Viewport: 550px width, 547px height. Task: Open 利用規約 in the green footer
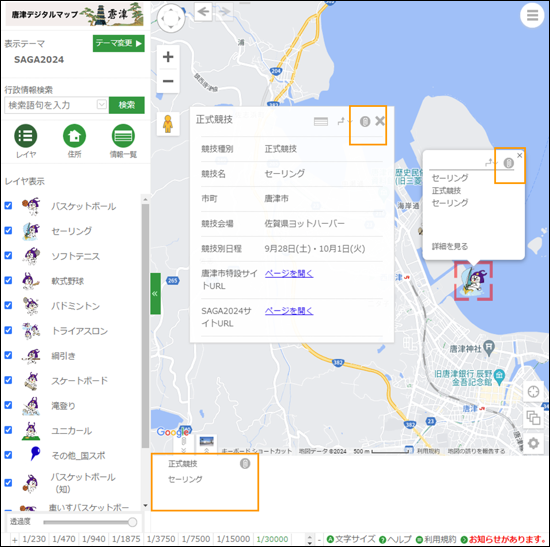pos(436,539)
